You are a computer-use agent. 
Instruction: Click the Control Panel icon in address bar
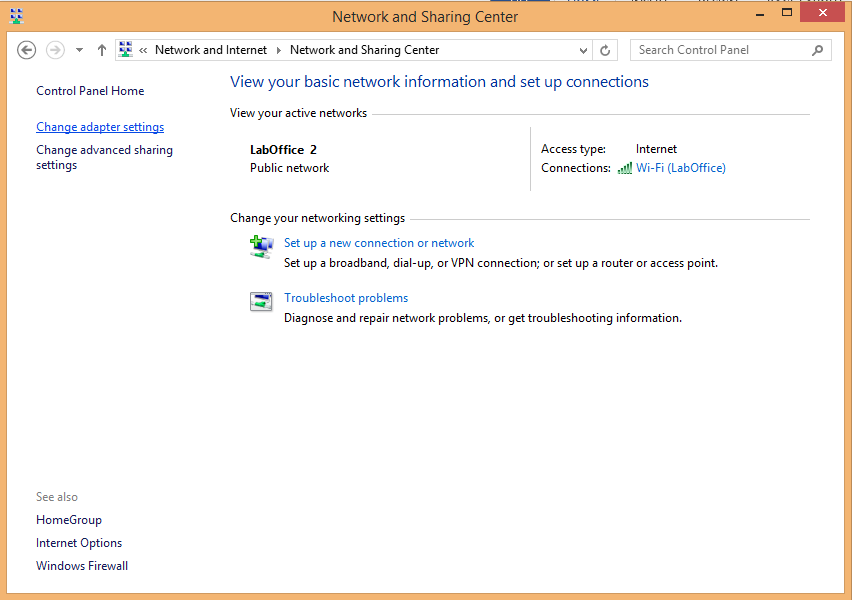[x=125, y=49]
